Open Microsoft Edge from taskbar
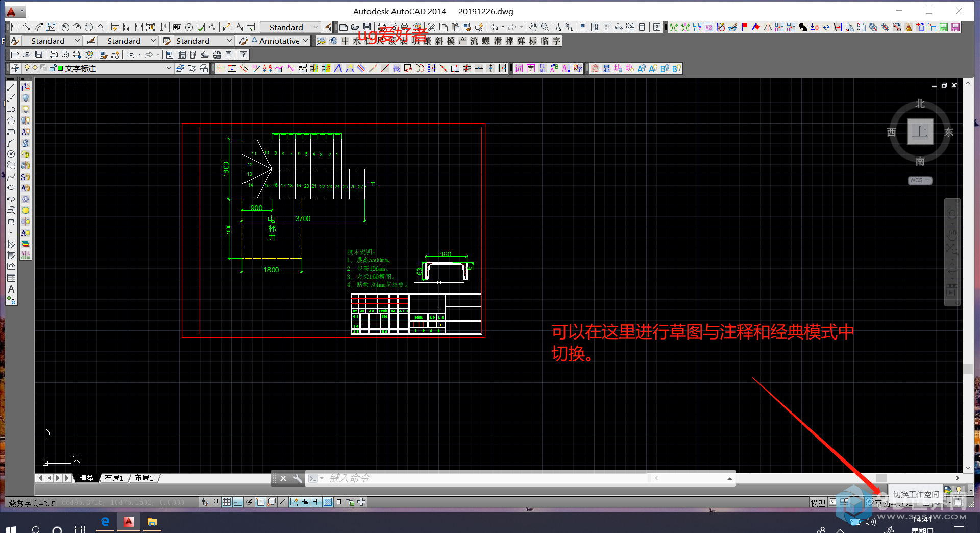 pyautogui.click(x=105, y=522)
